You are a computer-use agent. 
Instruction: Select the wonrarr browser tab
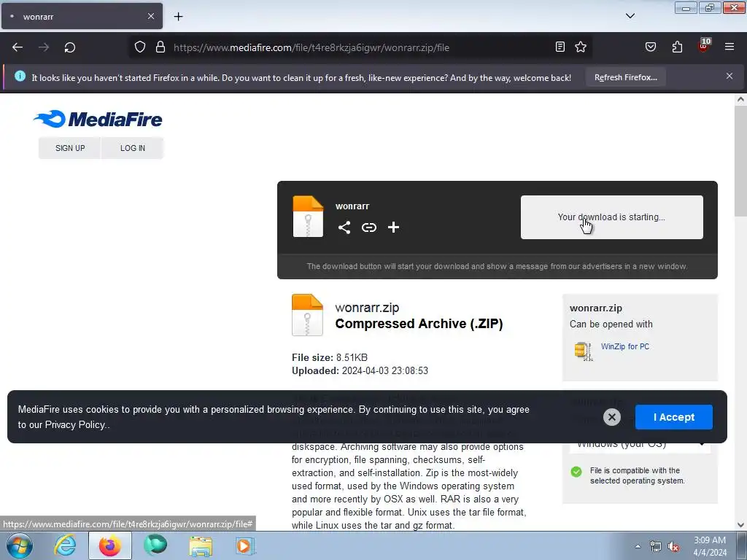click(82, 16)
